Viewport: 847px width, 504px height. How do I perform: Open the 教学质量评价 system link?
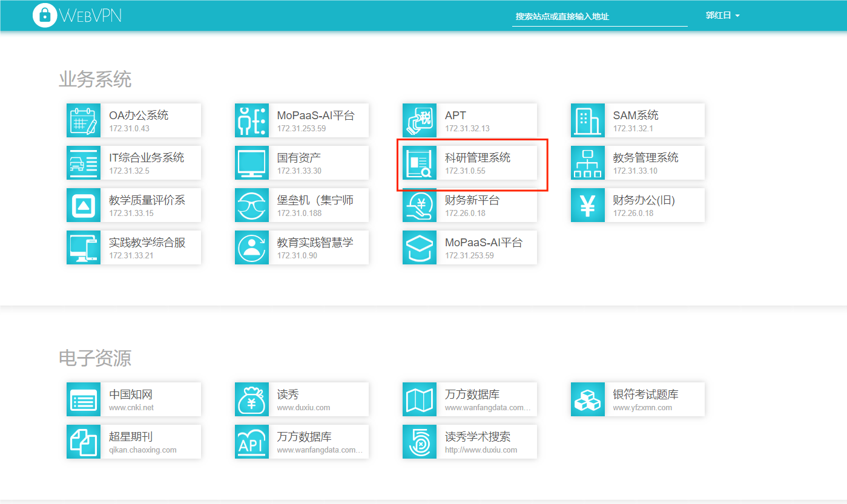pos(147,200)
